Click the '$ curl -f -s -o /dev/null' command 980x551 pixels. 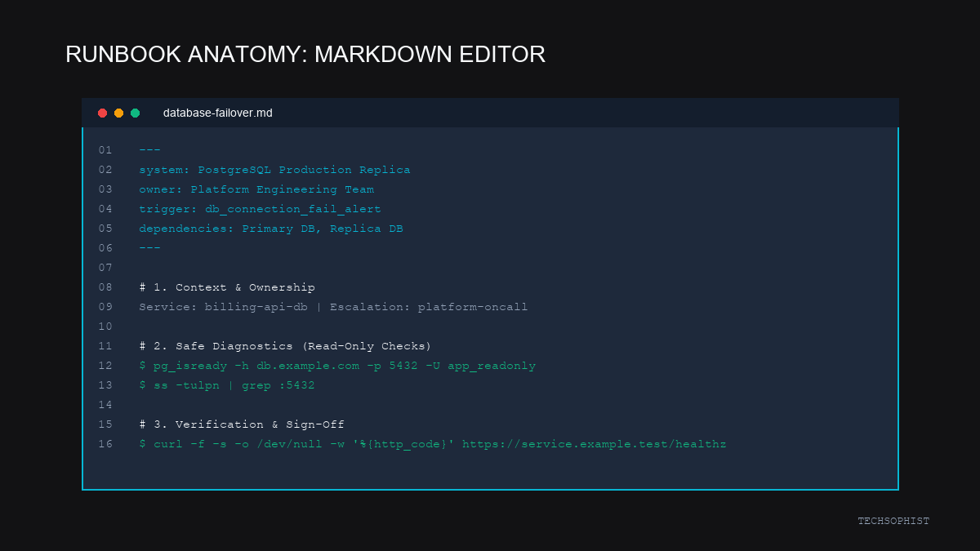(433, 444)
